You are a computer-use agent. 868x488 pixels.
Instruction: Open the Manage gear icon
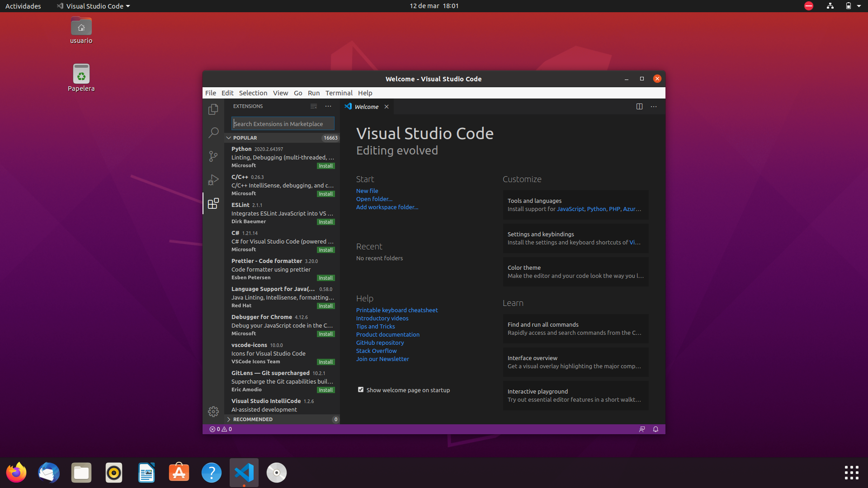[213, 412]
